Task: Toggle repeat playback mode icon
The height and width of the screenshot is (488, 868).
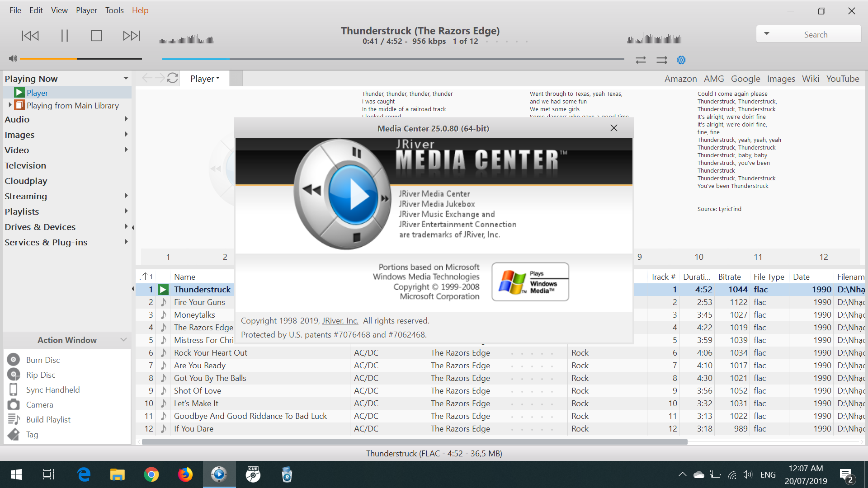Action: [641, 60]
